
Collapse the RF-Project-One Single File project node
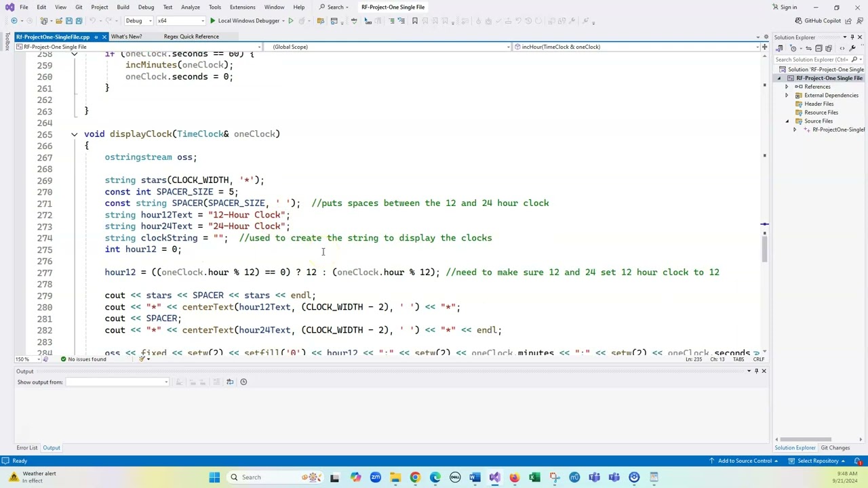pyautogui.click(x=779, y=79)
